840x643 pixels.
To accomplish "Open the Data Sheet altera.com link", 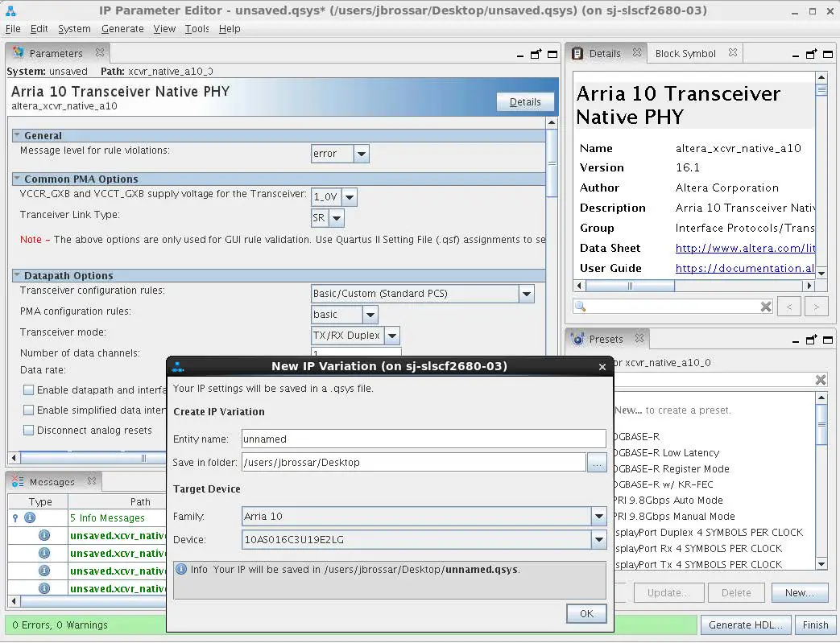I will click(745, 248).
